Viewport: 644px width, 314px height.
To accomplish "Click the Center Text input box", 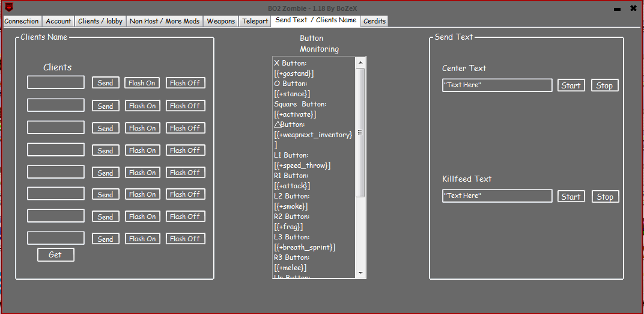I will click(x=497, y=85).
